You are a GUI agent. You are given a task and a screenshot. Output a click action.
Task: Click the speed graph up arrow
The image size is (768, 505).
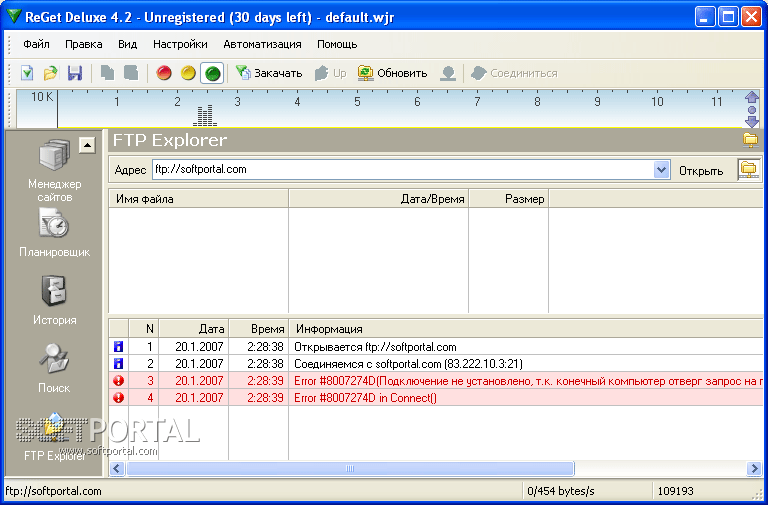(751, 96)
